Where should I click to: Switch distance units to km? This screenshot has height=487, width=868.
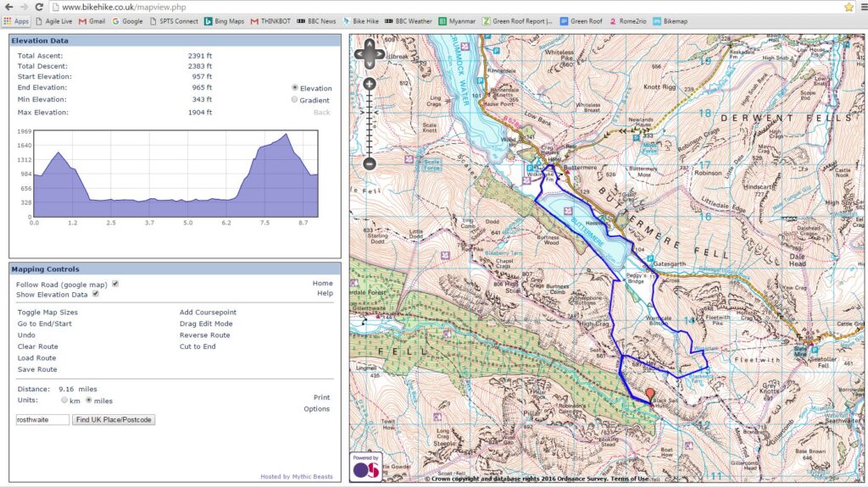tap(65, 401)
